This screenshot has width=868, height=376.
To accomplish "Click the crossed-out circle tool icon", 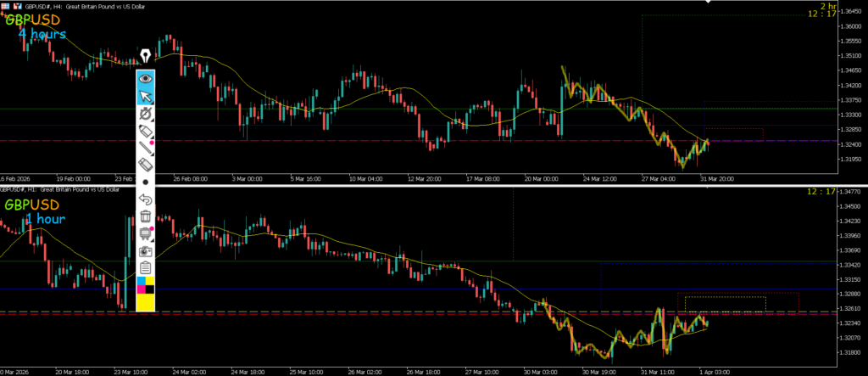I will point(146,113).
